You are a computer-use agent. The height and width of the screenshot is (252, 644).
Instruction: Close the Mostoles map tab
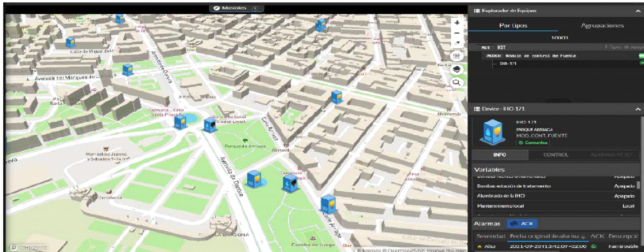(256, 8)
